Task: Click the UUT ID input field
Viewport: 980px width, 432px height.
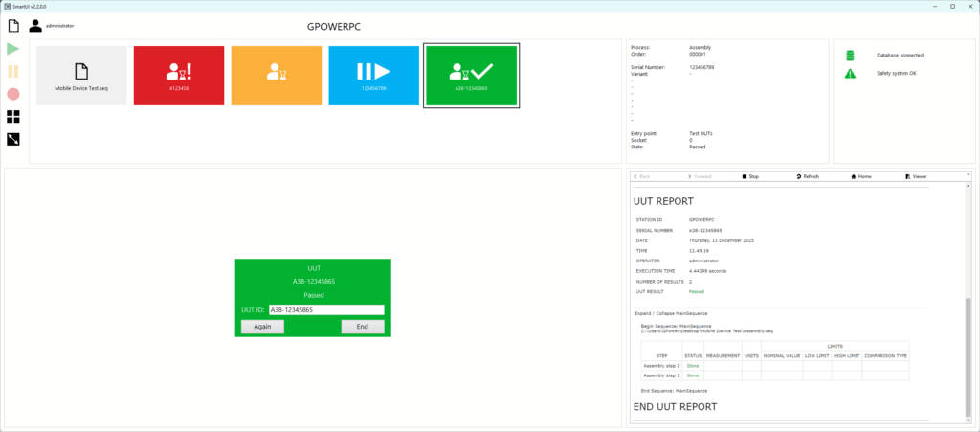Action: coord(325,310)
